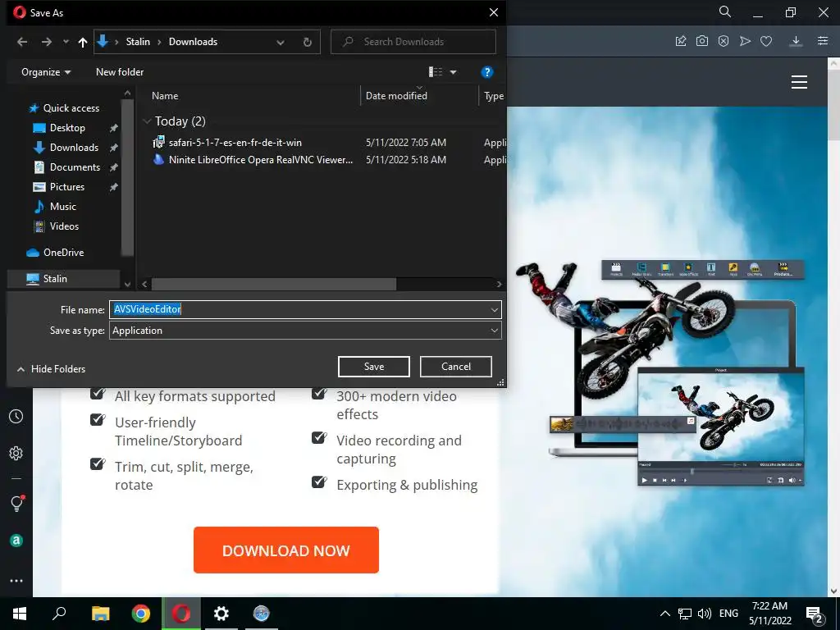The image size is (840, 630).
Task: Open the Organize menu
Action: pos(46,72)
